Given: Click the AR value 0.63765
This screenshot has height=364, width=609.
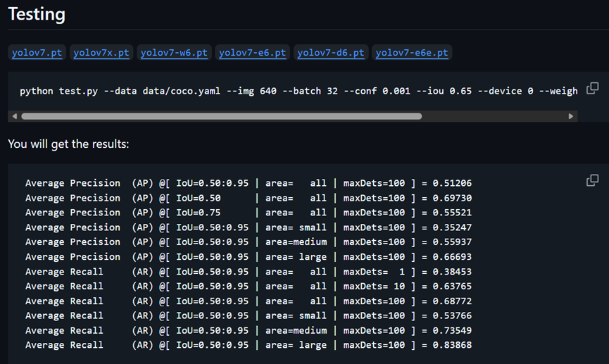Looking at the screenshot, I should (452, 287).
